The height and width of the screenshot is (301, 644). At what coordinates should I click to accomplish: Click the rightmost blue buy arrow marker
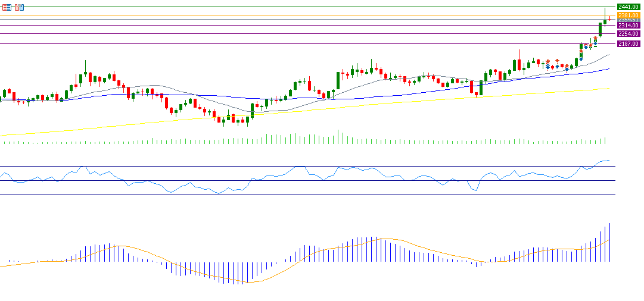595,43
